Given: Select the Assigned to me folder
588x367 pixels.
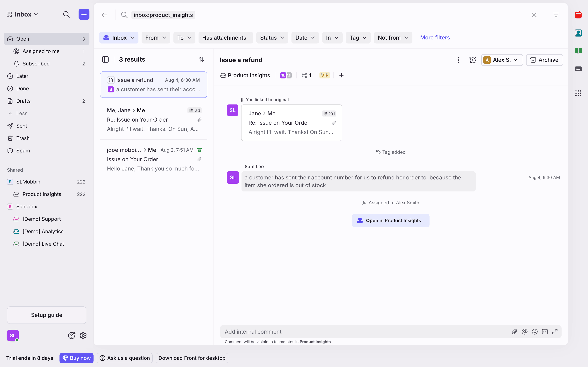Looking at the screenshot, I should 41,51.
